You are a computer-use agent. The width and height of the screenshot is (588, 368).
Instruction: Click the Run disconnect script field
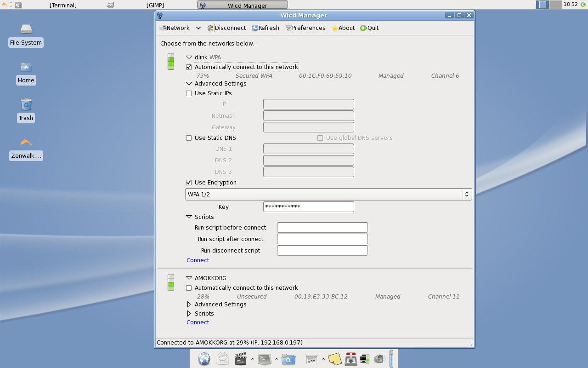(322, 251)
